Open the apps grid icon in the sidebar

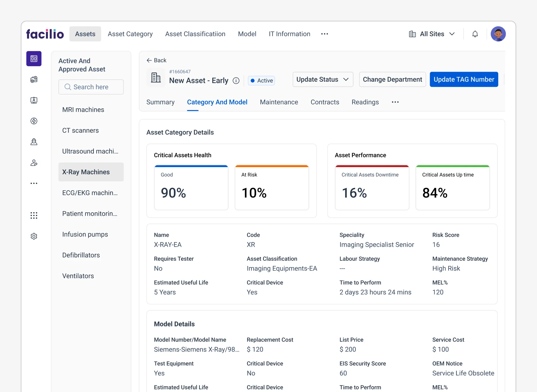click(x=34, y=215)
